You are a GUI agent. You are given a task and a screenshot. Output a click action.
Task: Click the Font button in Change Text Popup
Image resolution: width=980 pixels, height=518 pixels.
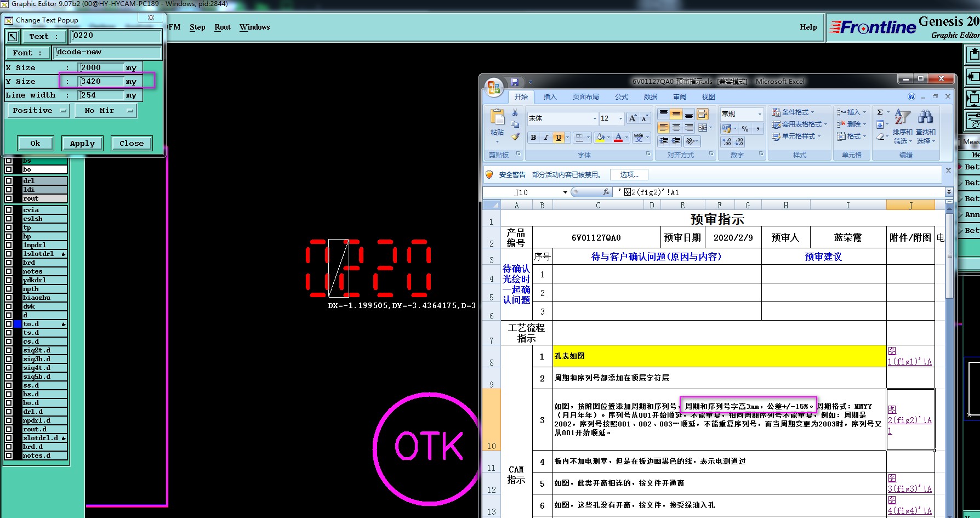(27, 53)
